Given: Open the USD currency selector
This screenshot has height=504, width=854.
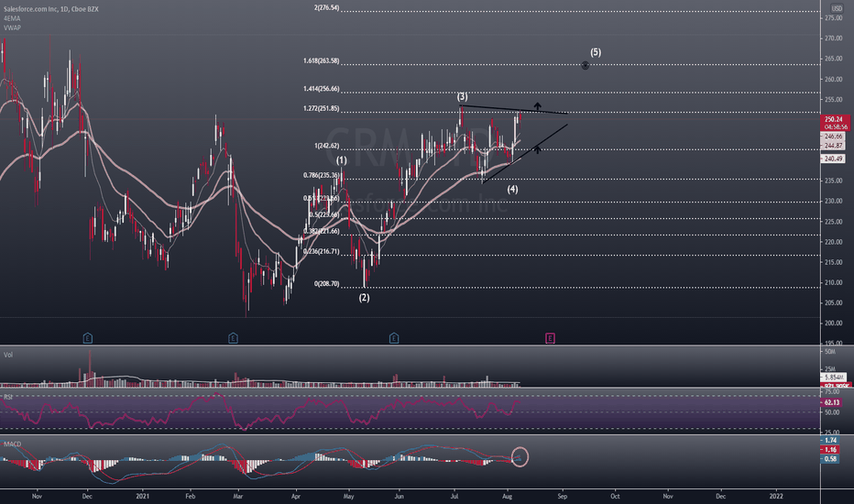Looking at the screenshot, I should 836,8.
